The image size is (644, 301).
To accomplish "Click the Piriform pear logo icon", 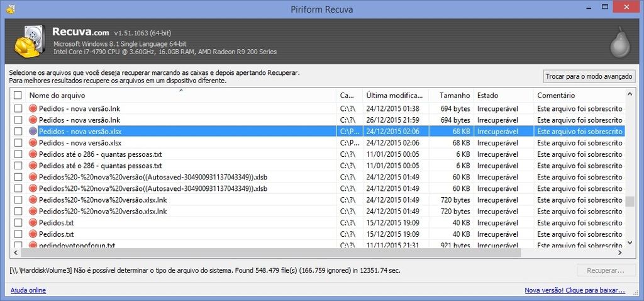I will pos(619,42).
